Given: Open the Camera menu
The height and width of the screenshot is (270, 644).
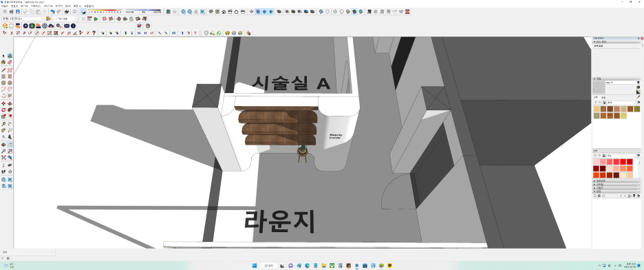Looking at the screenshot, I should coord(35,6).
